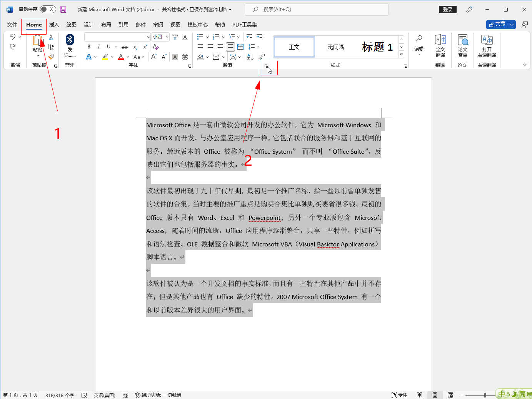Click the Cut scissors icon
Image resolution: width=532 pixels, height=399 pixels.
pyautogui.click(x=51, y=37)
